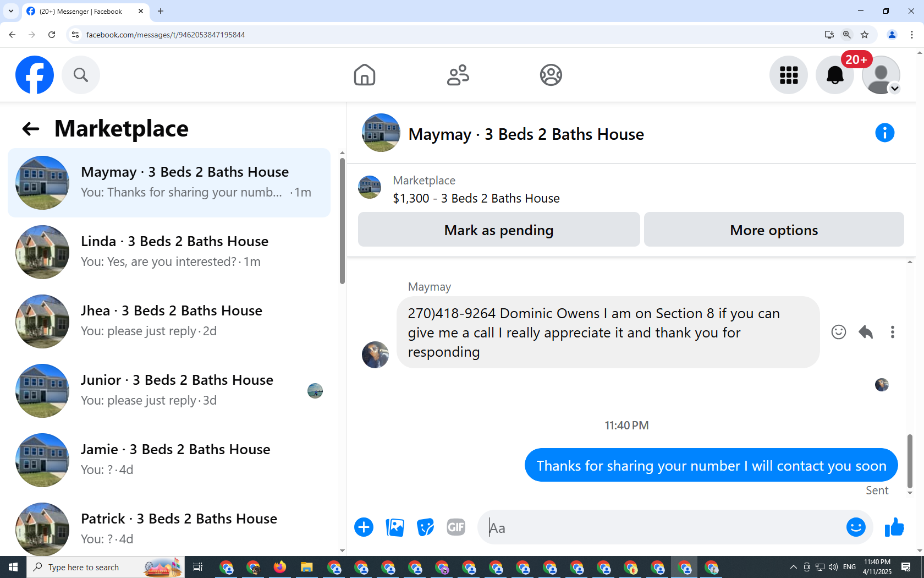Open more actions plus button

click(x=364, y=527)
